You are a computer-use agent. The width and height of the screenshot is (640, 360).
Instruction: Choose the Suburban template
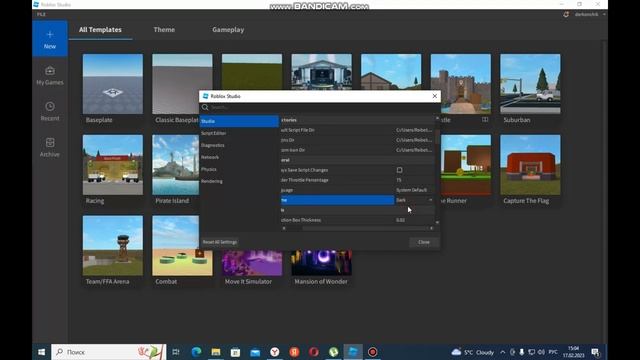(x=530, y=89)
